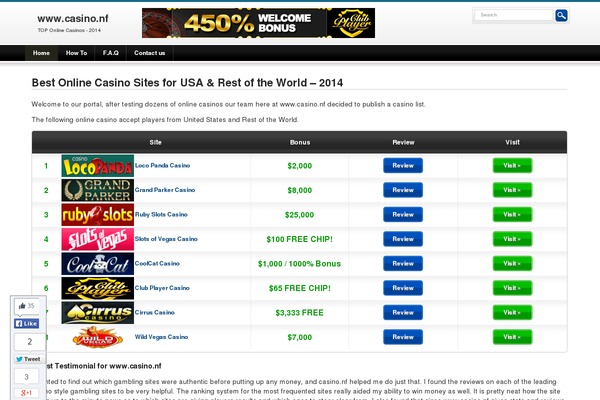
Task: Open the Club Player logo in table
Action: pyautogui.click(x=98, y=288)
